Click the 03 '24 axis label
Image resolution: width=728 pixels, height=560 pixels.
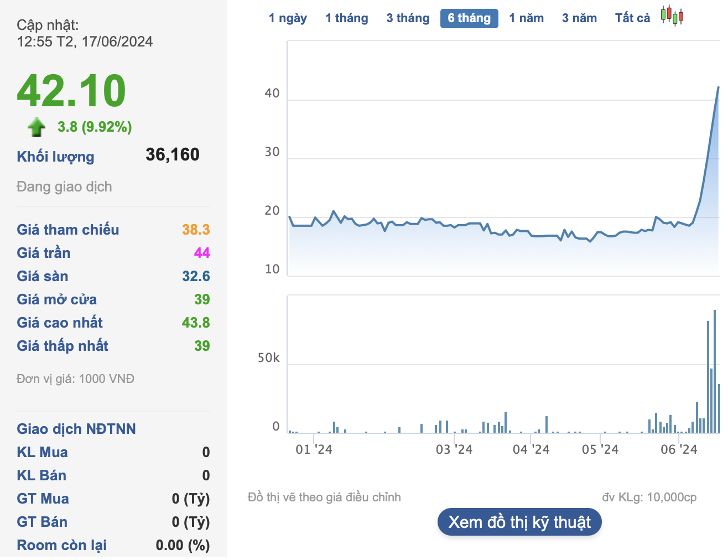tap(454, 449)
